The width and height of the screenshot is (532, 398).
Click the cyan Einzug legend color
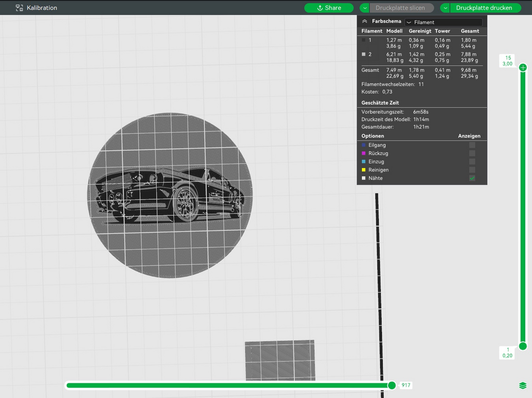364,162
